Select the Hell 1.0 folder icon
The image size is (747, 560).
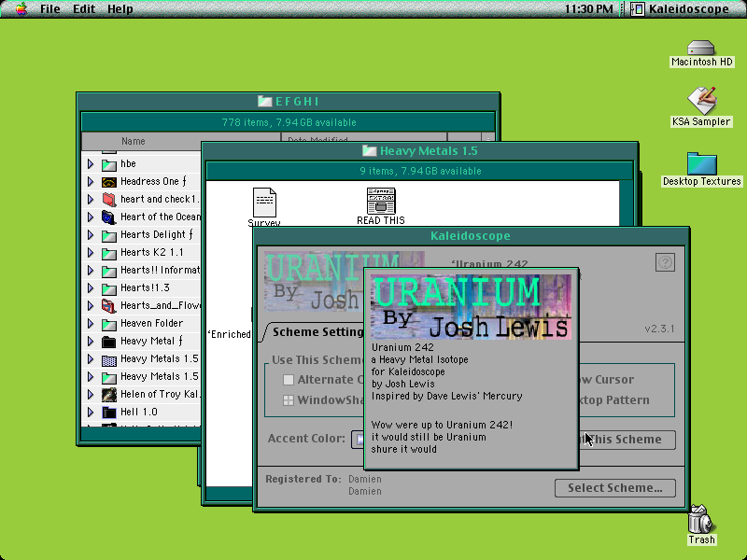[x=109, y=413]
